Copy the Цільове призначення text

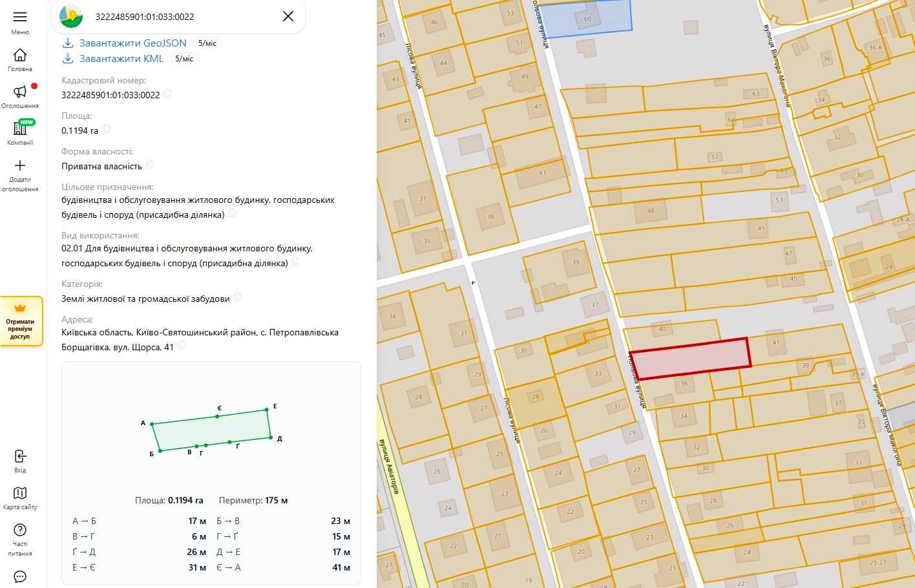pyautogui.click(x=232, y=213)
